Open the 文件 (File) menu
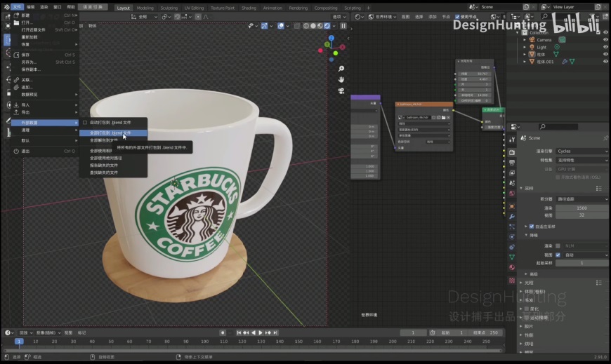 (17, 7)
